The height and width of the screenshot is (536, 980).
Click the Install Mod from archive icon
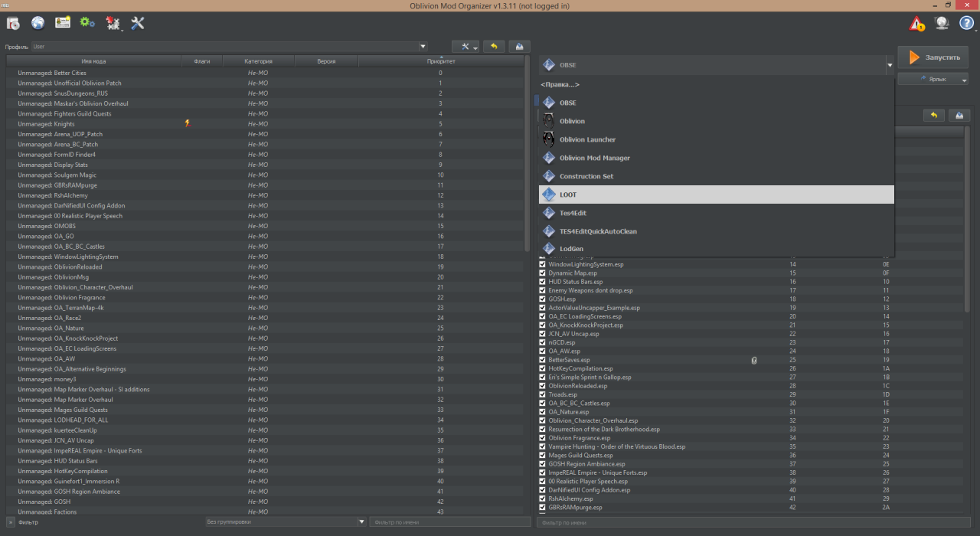click(x=13, y=23)
